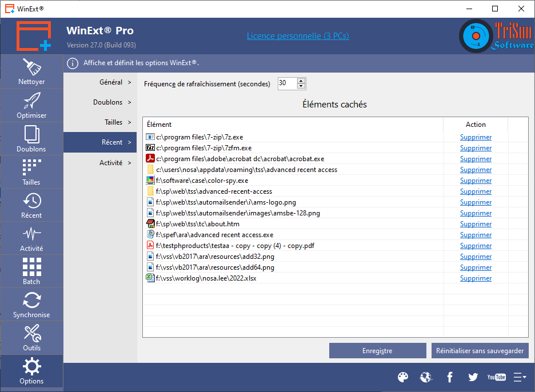Click Supprimer for testaa copy.pdf
The image size is (535, 392).
pos(476,246)
